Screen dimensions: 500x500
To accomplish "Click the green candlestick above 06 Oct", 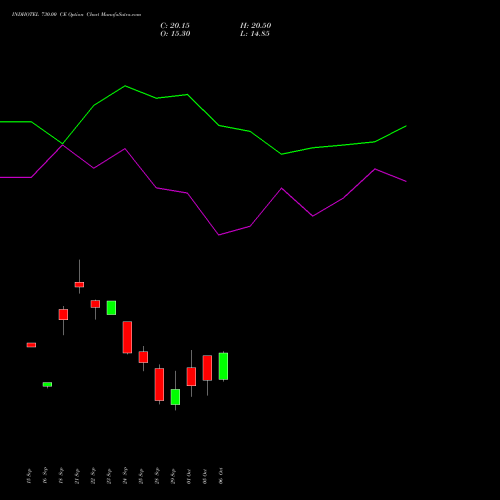I will point(223,366).
